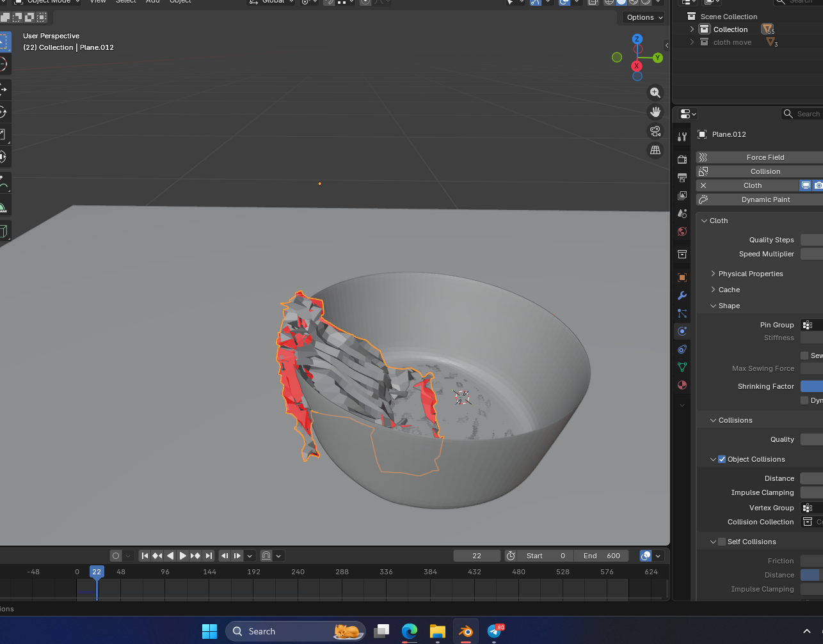Toggle the camera view icon
Image resolution: width=823 pixels, height=644 pixels.
pyautogui.click(x=655, y=131)
